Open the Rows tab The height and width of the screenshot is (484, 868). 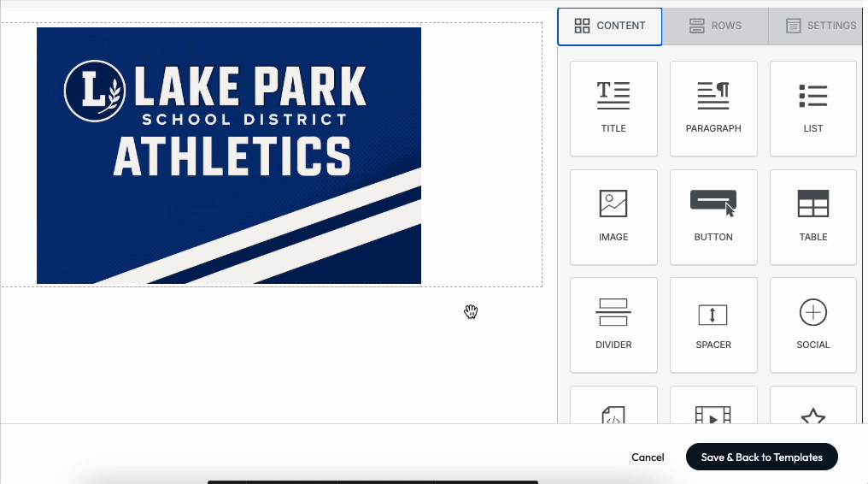tap(715, 26)
